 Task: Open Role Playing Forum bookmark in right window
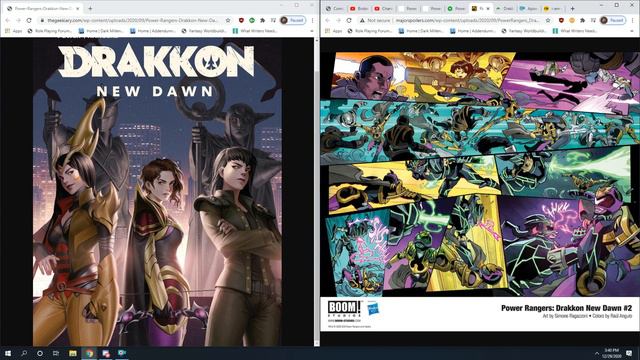pyautogui.click(x=369, y=31)
